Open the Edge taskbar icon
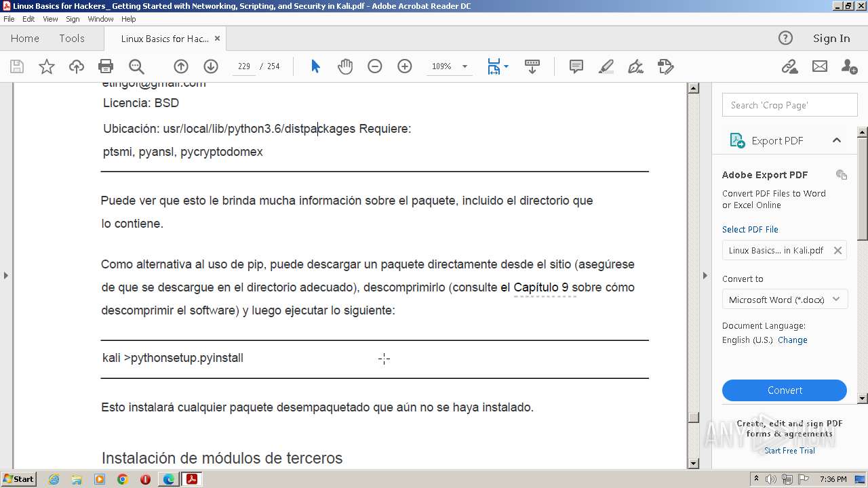868x488 pixels. coord(168,479)
